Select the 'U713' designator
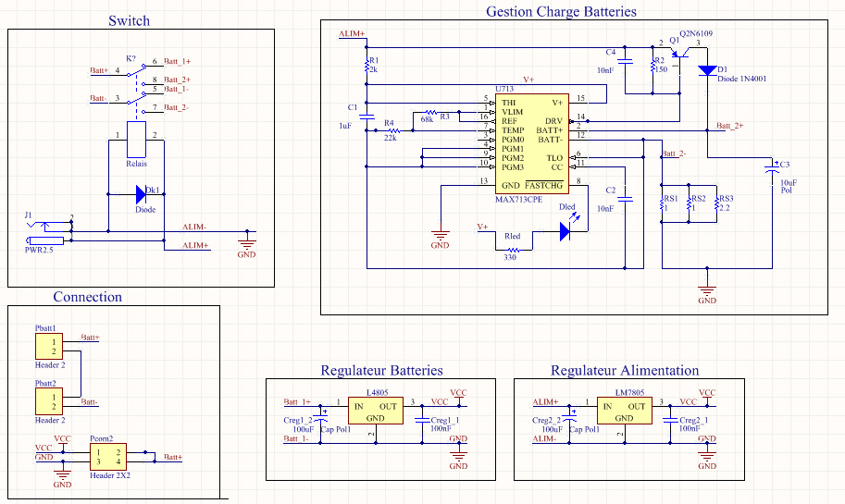Viewport: 845px width, 504px height. [504, 89]
